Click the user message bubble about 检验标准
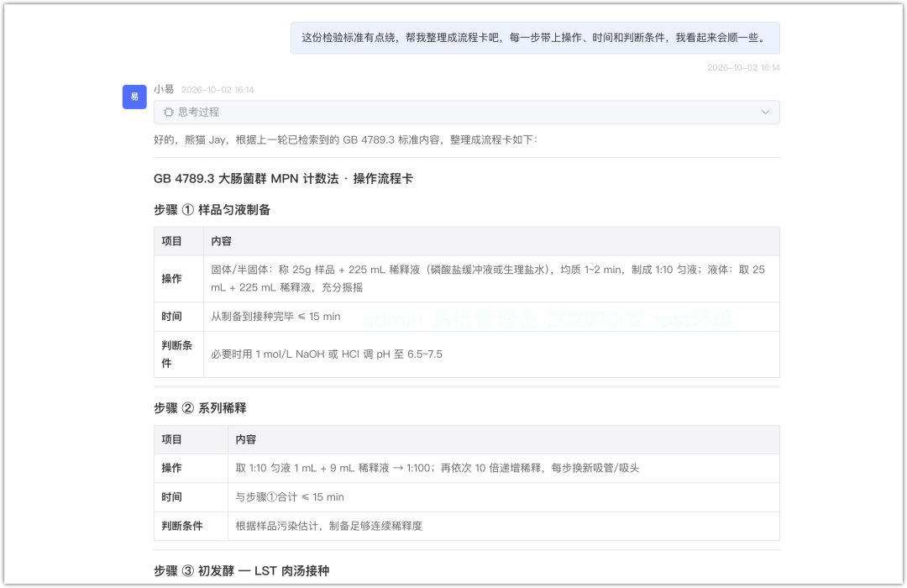Viewport: 907px width, 588px height. (535, 38)
